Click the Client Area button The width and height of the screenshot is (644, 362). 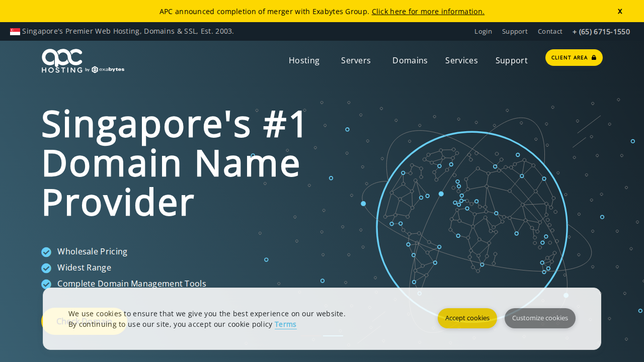click(x=574, y=57)
